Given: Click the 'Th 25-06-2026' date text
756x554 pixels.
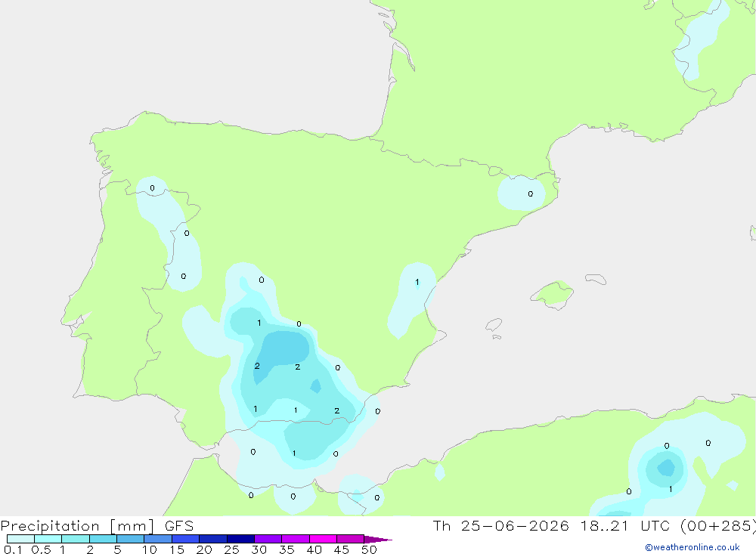Looking at the screenshot, I should 500,526.
